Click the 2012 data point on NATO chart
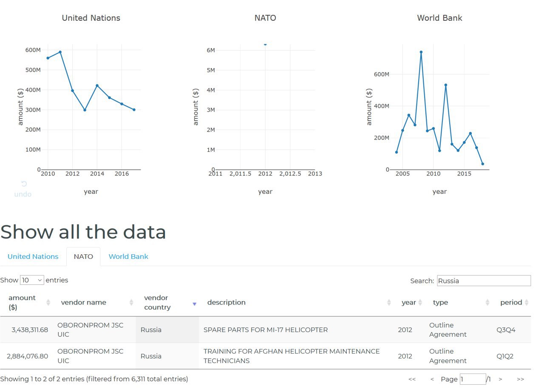 pos(265,44)
